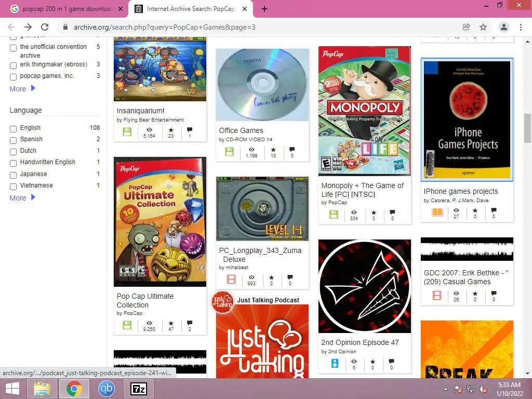
Task: Open the Pop Cap Ultimate Collection link
Action: 145,300
